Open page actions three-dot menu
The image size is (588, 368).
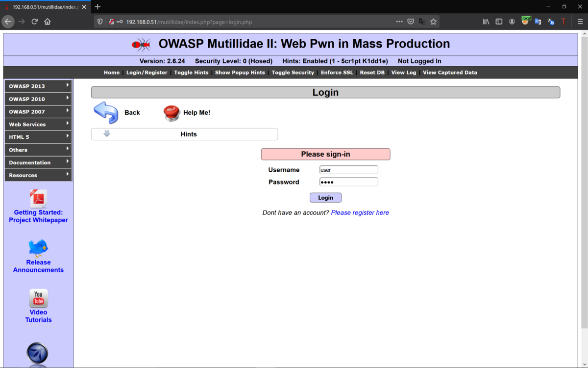[x=399, y=22]
